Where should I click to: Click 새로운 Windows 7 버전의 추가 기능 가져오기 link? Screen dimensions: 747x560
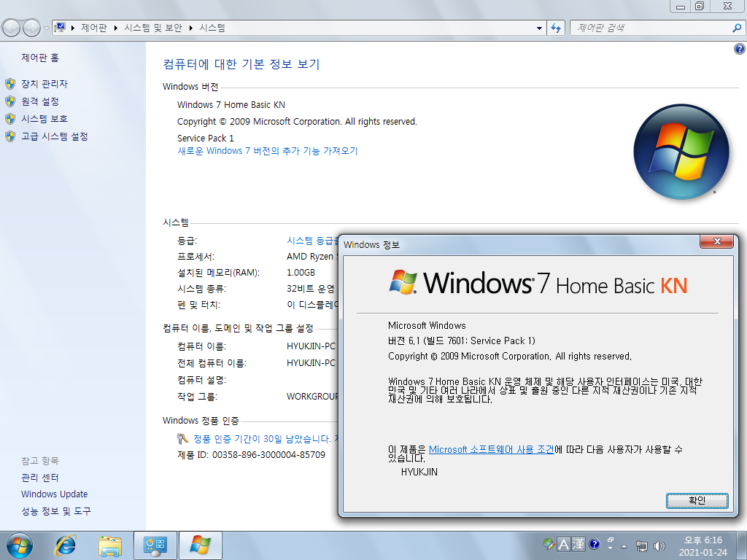click(x=267, y=151)
